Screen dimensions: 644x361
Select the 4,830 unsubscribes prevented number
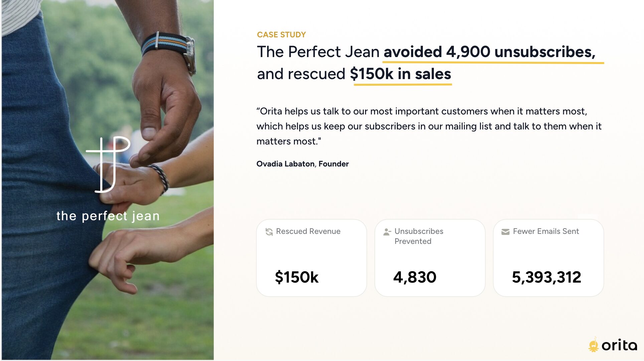(415, 277)
